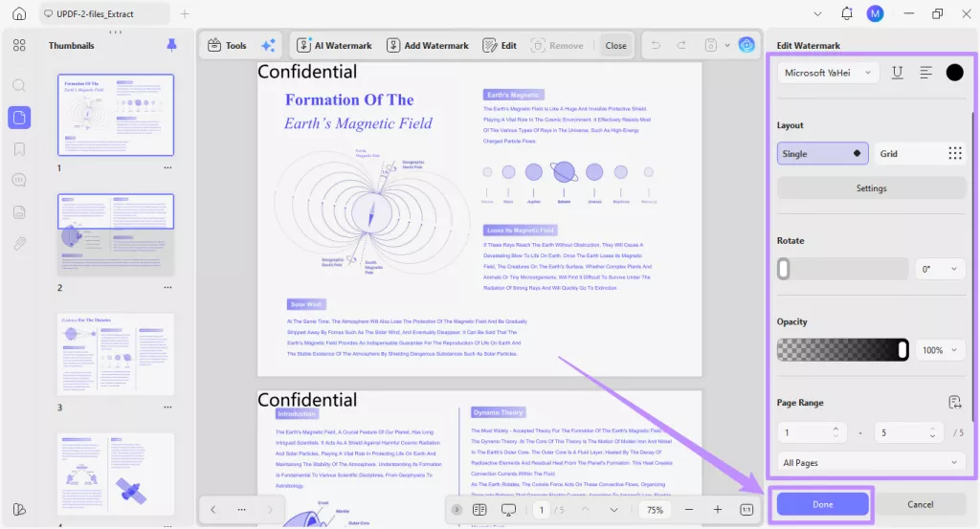The height and width of the screenshot is (529, 980).
Task: Pick the black watermark color swatch
Action: pyautogui.click(x=954, y=73)
